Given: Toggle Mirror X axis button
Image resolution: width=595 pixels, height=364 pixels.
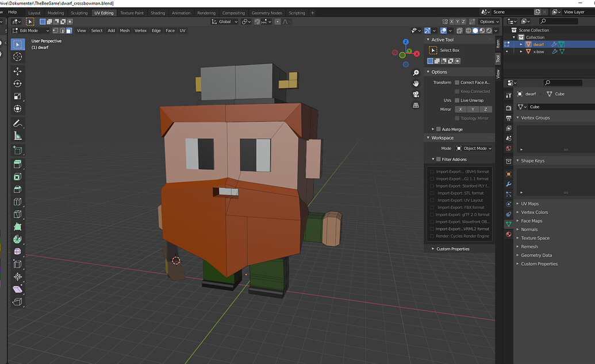Looking at the screenshot, I should tap(460, 109).
